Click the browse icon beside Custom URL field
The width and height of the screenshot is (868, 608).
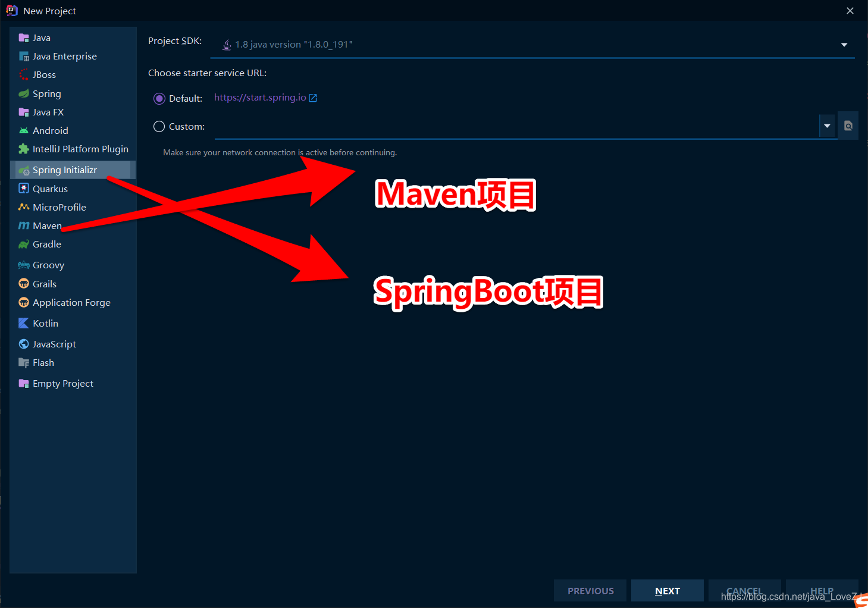(848, 126)
